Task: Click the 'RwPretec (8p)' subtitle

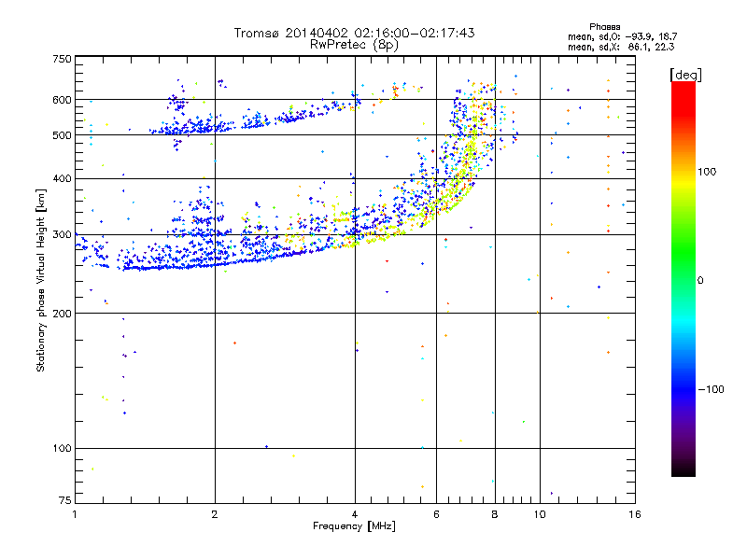Action: [x=354, y=45]
